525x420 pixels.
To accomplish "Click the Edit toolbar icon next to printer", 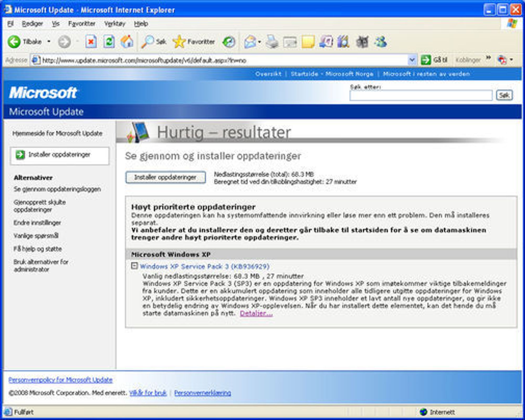I will 290,42.
